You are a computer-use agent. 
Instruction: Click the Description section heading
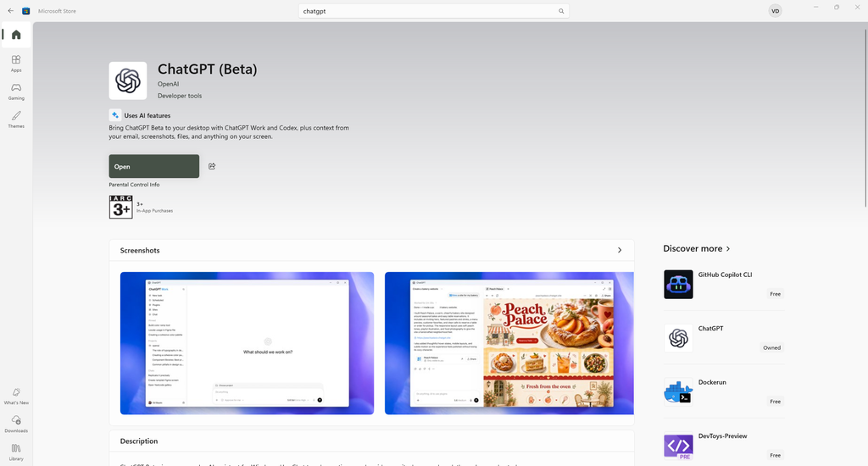click(x=139, y=441)
